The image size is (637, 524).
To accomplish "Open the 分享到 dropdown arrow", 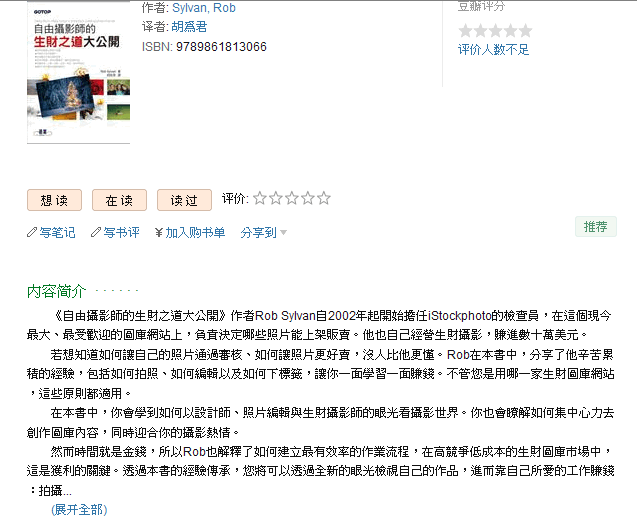I will [x=284, y=233].
